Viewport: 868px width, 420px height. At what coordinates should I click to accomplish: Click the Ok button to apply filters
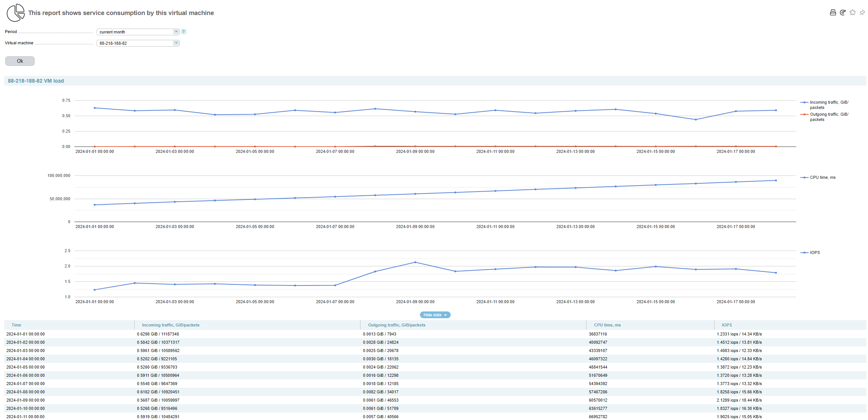click(x=20, y=61)
